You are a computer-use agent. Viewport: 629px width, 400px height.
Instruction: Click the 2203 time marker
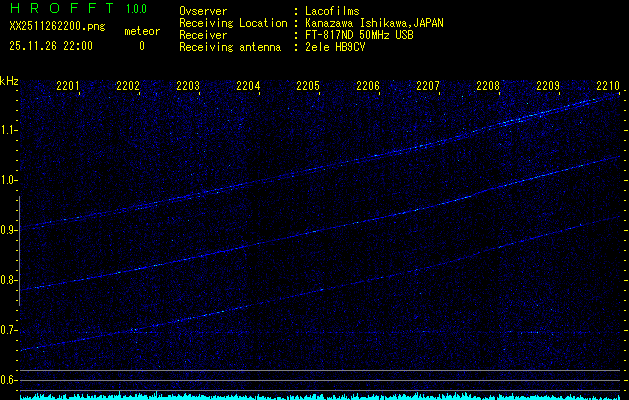coord(188,86)
